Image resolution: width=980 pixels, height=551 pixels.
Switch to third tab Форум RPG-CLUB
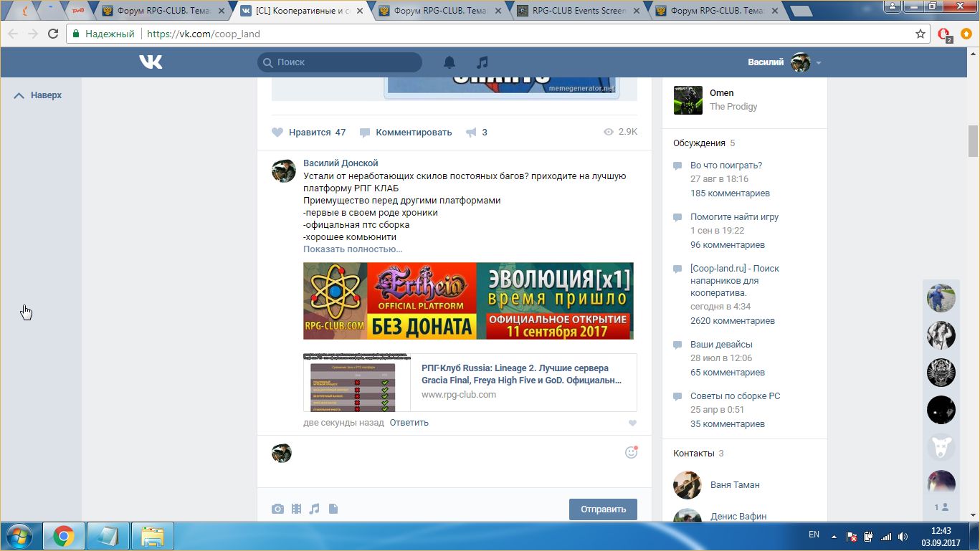pyautogui.click(x=442, y=11)
